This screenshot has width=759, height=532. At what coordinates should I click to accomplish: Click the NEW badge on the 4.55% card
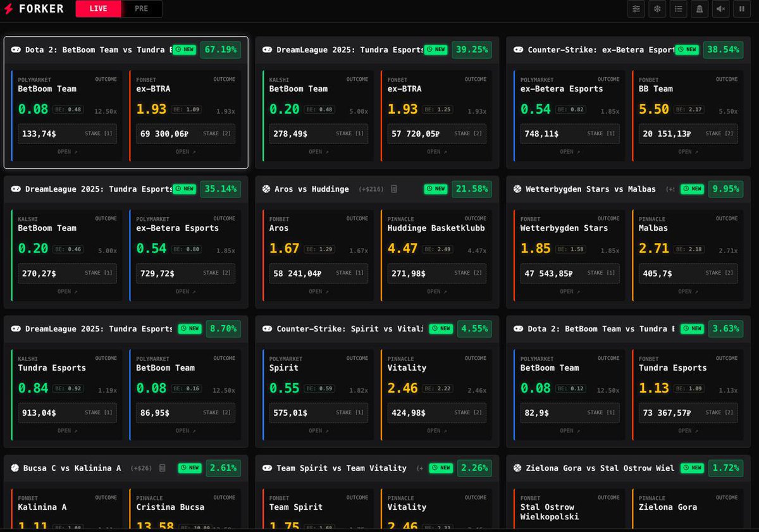441,328
